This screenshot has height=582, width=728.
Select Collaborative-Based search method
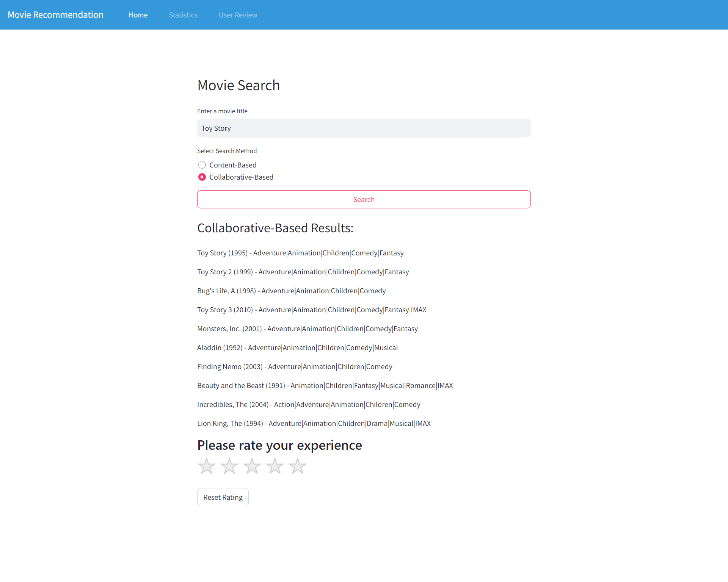(201, 177)
